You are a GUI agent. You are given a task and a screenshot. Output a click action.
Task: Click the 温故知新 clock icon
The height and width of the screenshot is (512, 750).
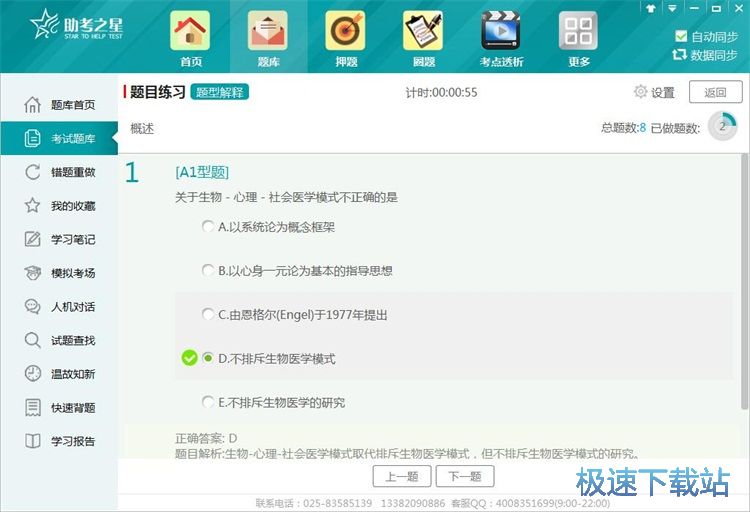click(x=33, y=374)
